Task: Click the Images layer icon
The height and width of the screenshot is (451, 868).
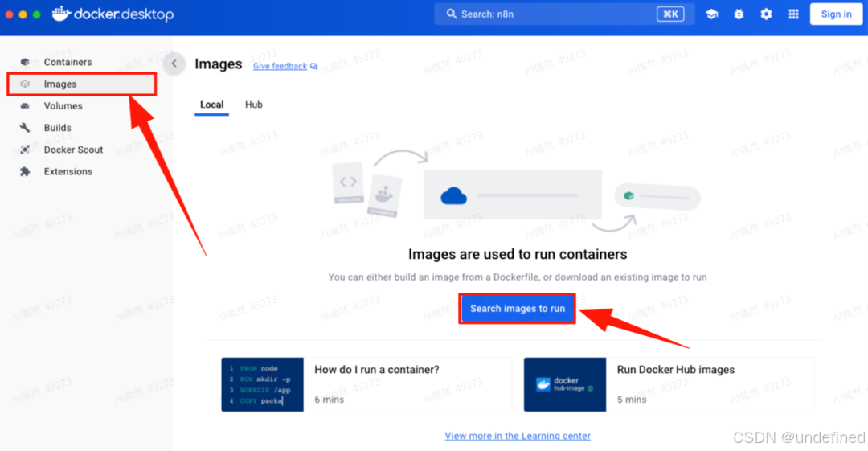Action: (x=25, y=84)
